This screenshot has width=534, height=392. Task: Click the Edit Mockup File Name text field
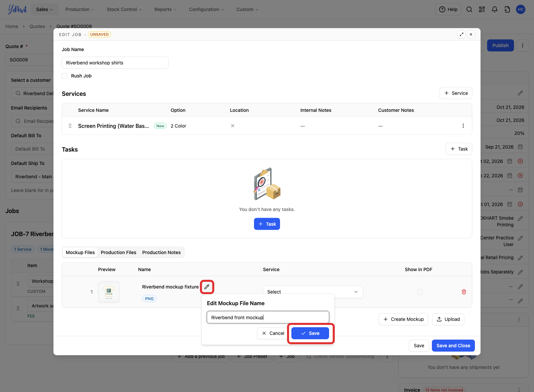click(x=268, y=317)
